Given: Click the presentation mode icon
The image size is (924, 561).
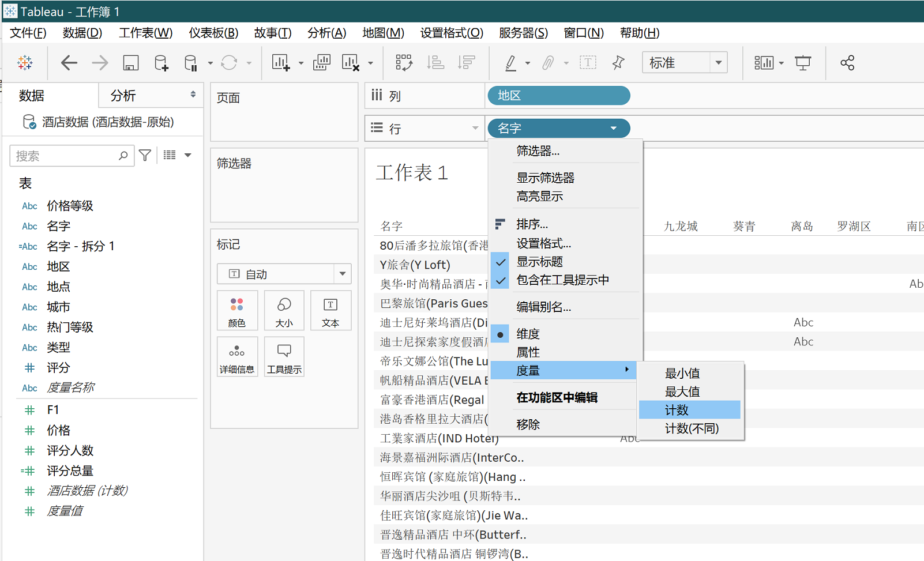Looking at the screenshot, I should point(803,62).
